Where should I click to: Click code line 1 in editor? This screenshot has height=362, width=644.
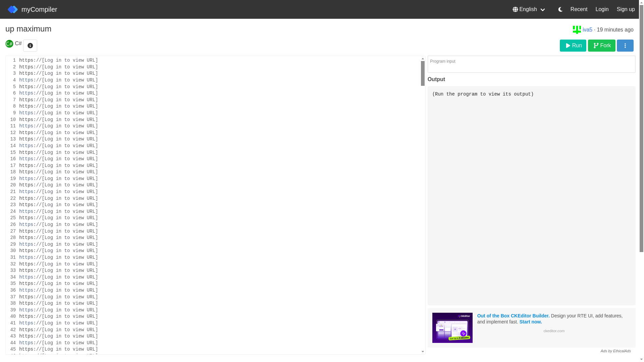[58, 60]
